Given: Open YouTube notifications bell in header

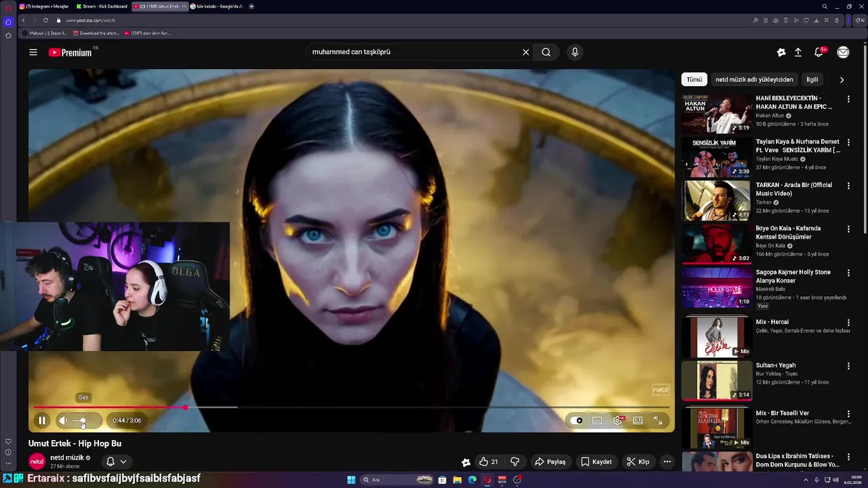Looking at the screenshot, I should point(819,52).
